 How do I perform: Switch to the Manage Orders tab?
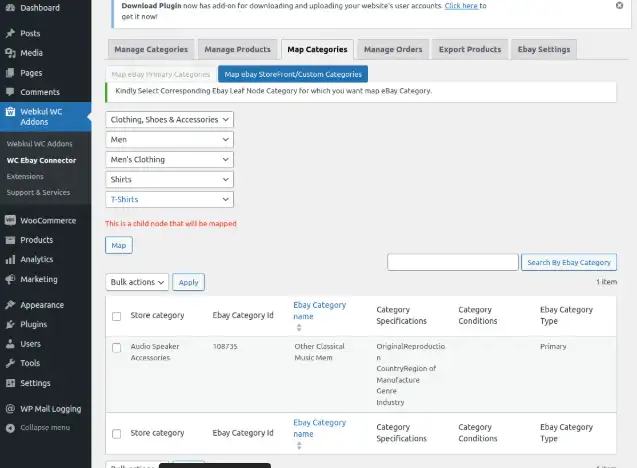coord(392,49)
